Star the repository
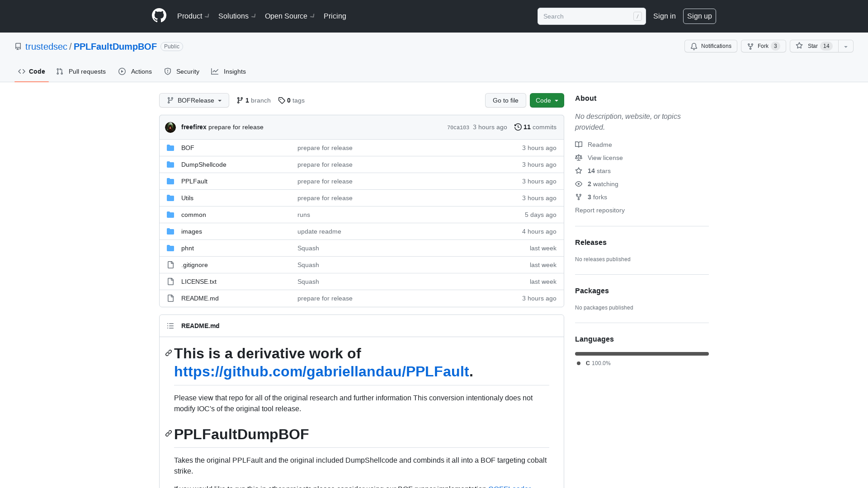 tap(814, 46)
